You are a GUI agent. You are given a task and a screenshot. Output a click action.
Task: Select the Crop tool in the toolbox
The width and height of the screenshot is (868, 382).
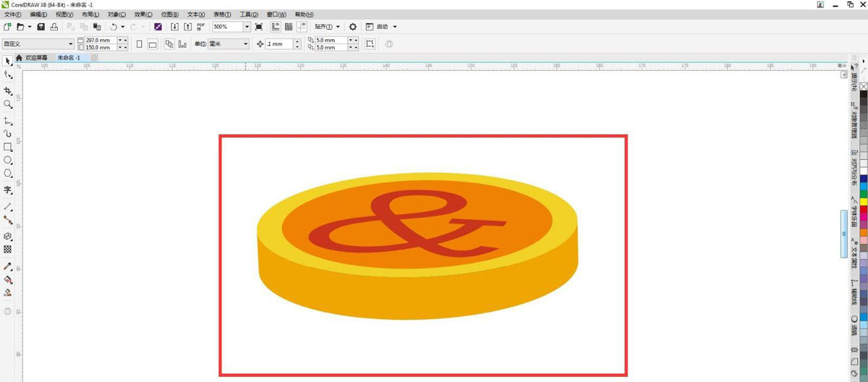[x=8, y=90]
